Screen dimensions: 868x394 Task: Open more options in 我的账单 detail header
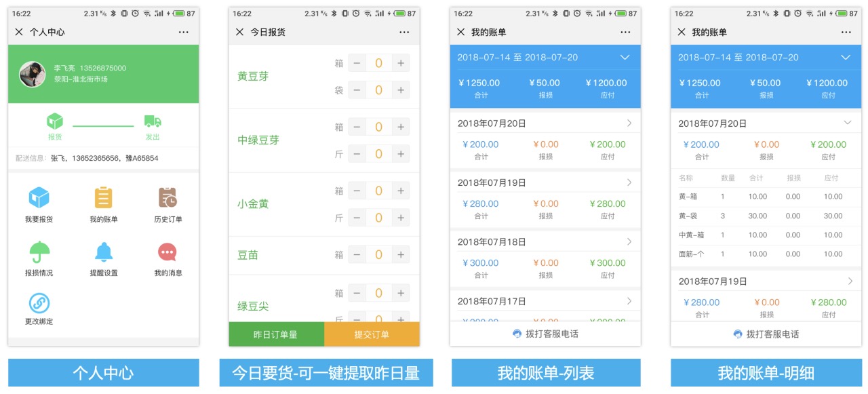[846, 32]
